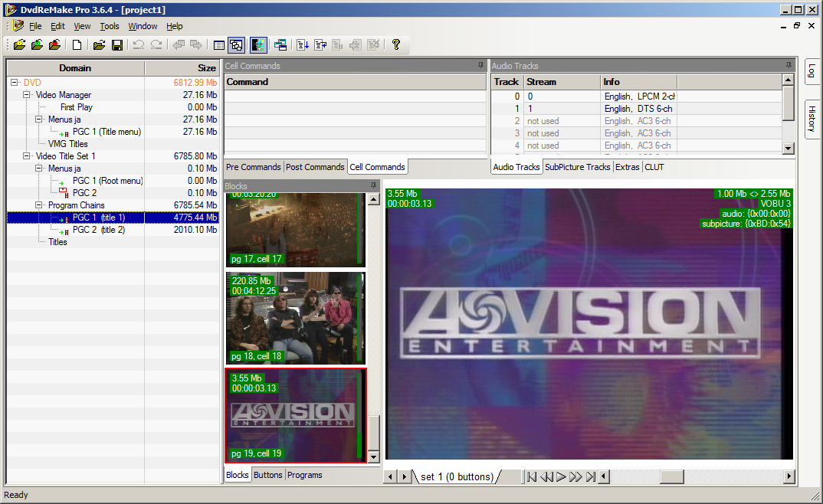Switch to CLUT tab
The image size is (823, 504).
[654, 167]
